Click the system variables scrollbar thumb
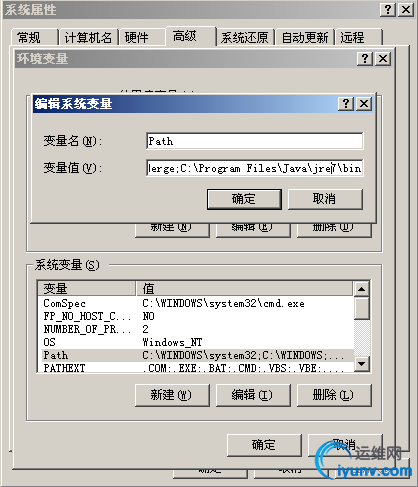Viewport: 418px width, 487px height. [x=362, y=309]
